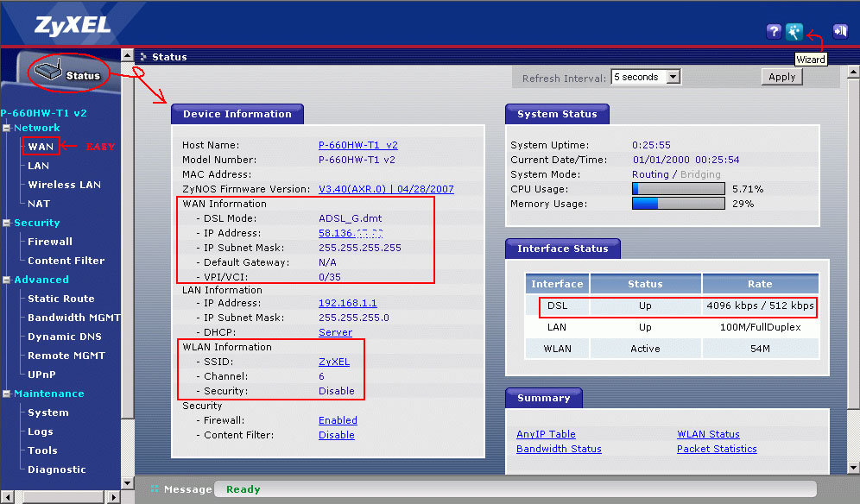This screenshot has height=504, width=860.
Task: Collapse the Maintenance menu section
Action: pos(6,394)
